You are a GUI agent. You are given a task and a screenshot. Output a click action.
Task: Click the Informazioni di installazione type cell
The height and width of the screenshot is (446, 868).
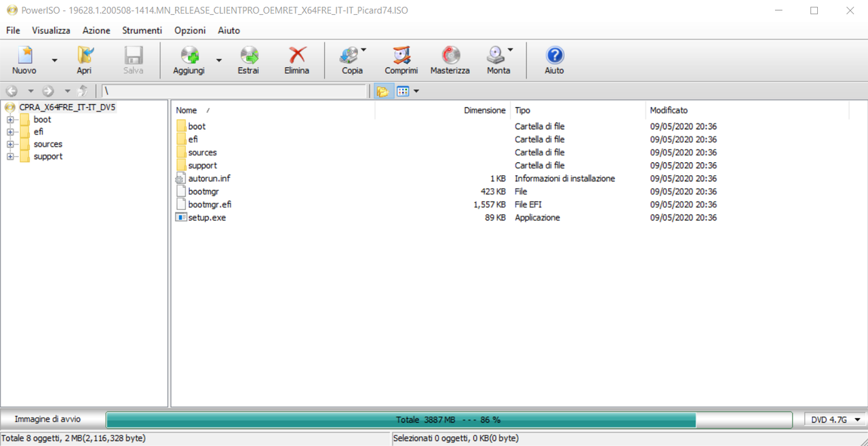click(565, 179)
